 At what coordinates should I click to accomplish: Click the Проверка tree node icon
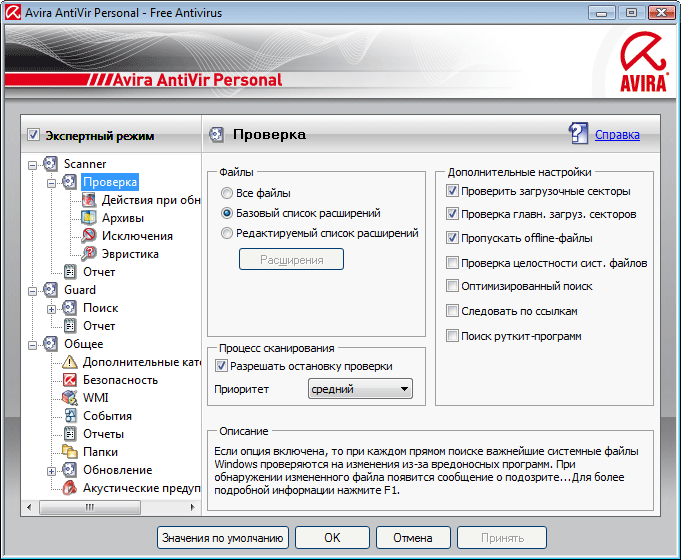(x=69, y=182)
